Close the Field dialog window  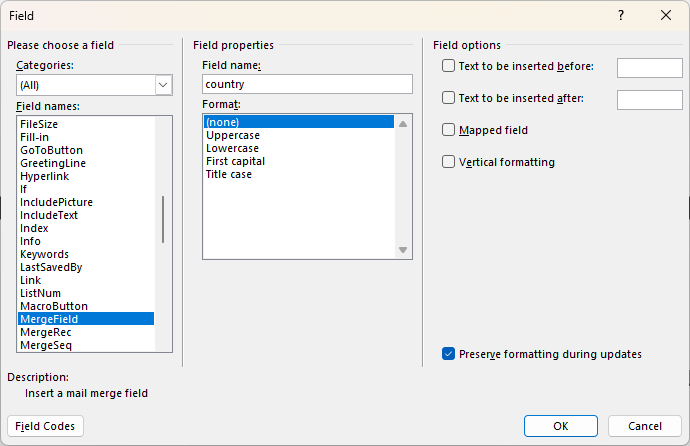[x=666, y=16]
